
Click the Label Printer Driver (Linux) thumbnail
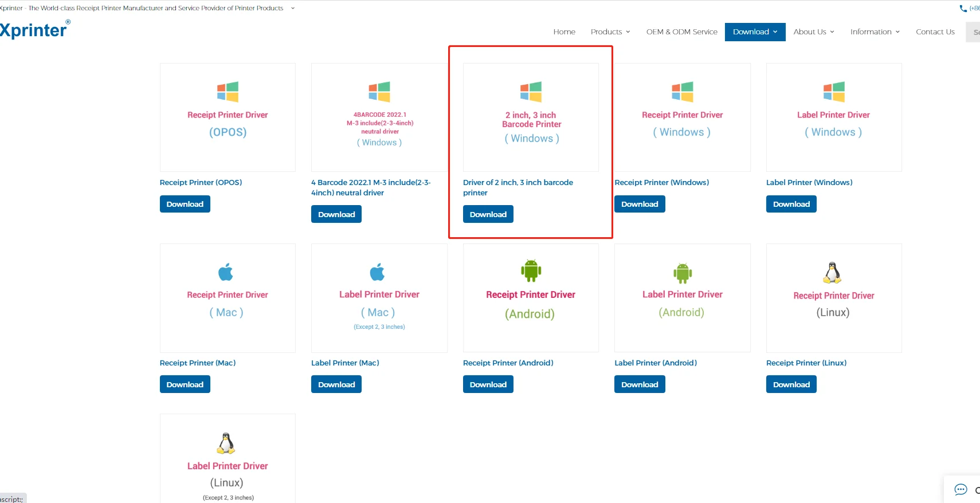228,459
